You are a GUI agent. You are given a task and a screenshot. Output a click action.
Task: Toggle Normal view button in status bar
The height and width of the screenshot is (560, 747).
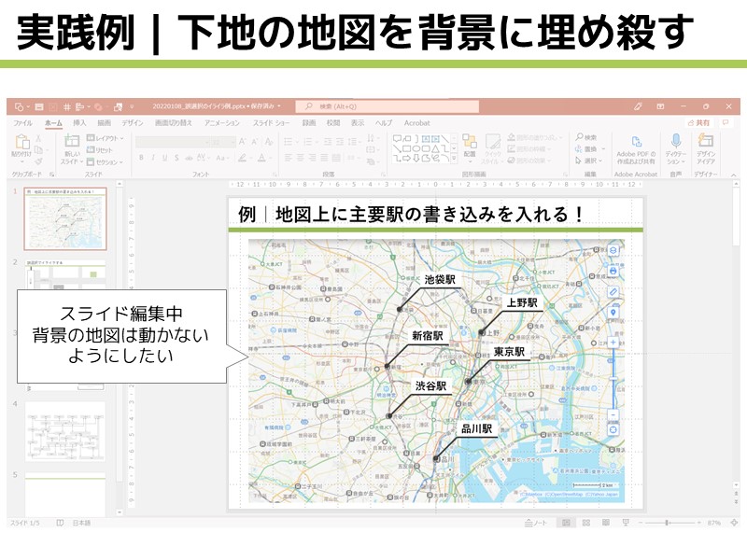[x=566, y=523]
